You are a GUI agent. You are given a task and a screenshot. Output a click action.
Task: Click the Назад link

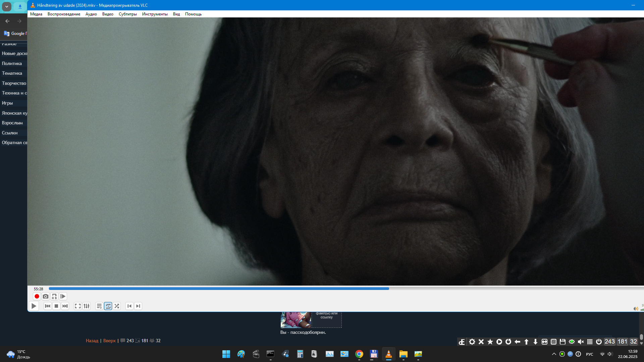pos(92,341)
